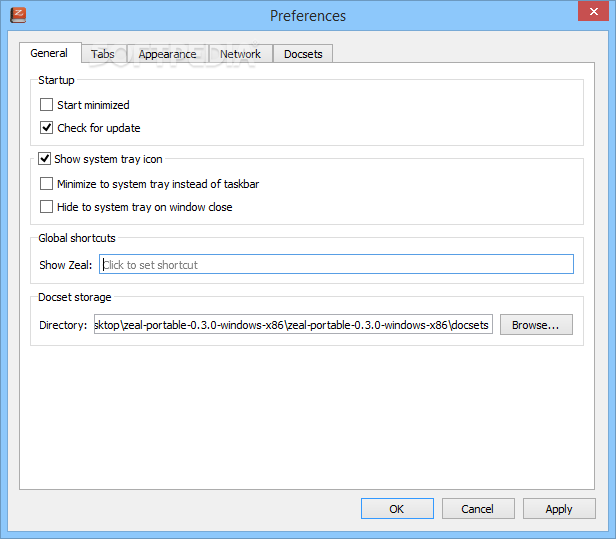Click the docset Directory path field
This screenshot has width=616, height=539.
pyautogui.click(x=293, y=325)
